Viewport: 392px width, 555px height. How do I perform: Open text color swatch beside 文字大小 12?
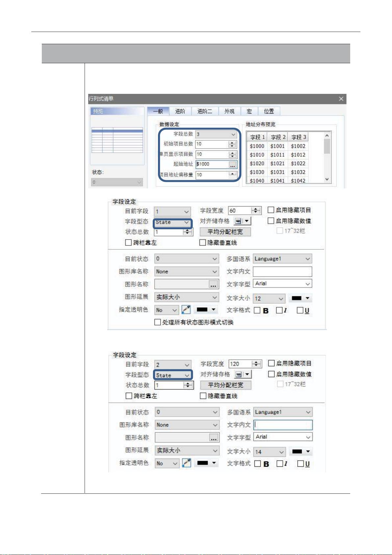pyautogui.click(x=300, y=298)
